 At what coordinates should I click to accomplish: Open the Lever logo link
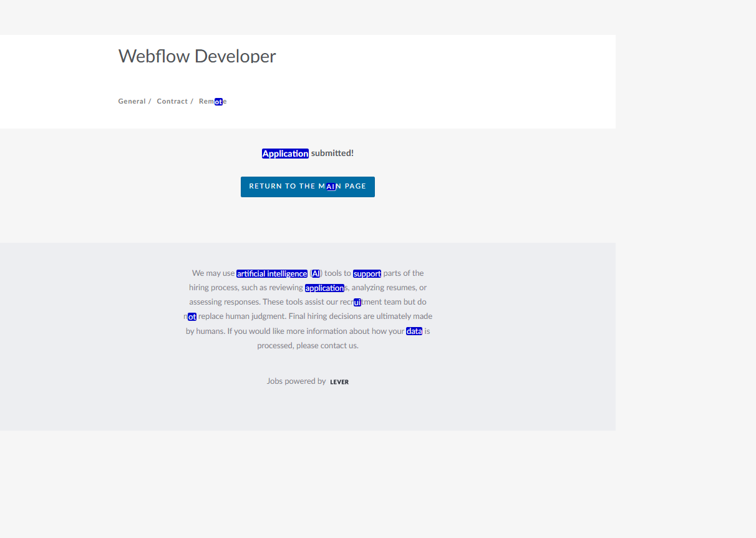click(x=339, y=382)
